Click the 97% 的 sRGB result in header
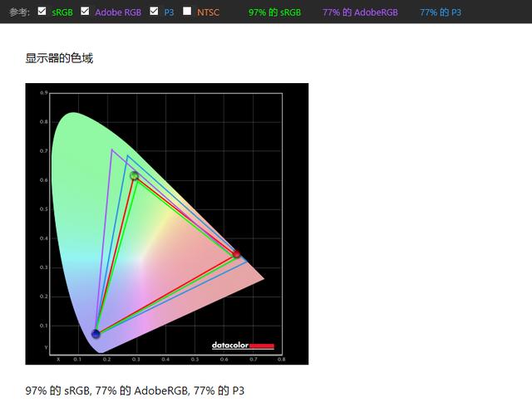532x417 pixels. [274, 12]
